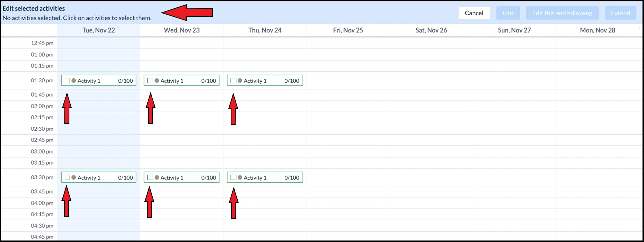Screen dimensions: 644x242
Task: Check the checkbox on Tuesday's 1:30 pm Activity 1
Action: [x=67, y=80]
